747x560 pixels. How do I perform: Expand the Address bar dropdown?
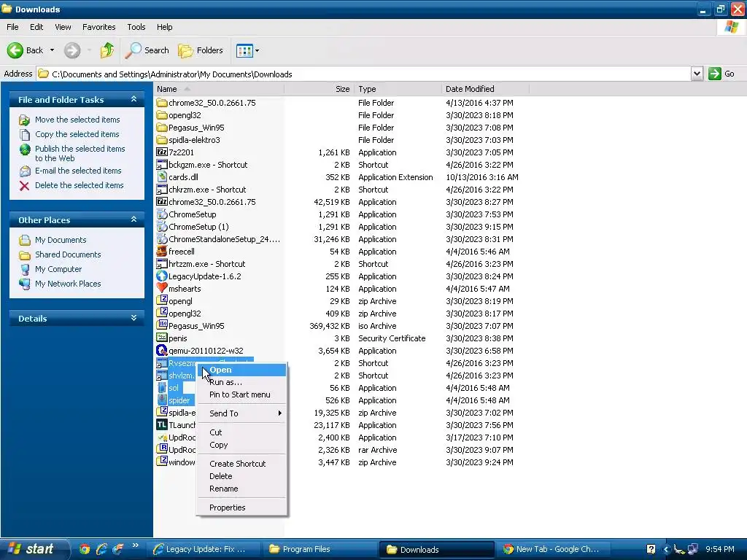[697, 74]
